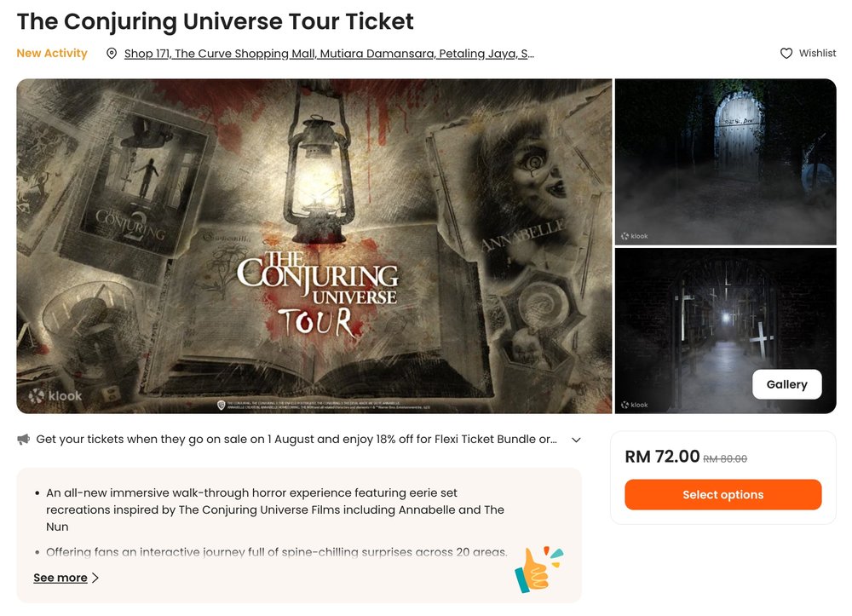Click the See more chevron arrow

click(x=96, y=578)
